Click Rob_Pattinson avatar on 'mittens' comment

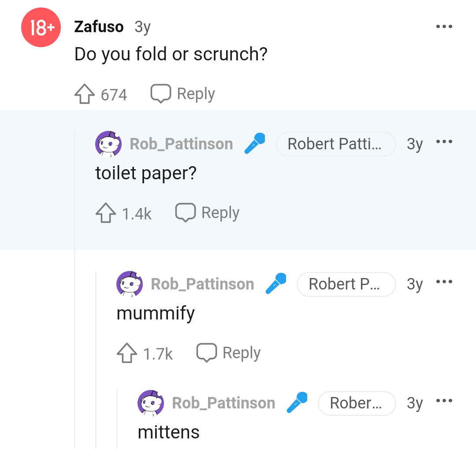coord(151,403)
